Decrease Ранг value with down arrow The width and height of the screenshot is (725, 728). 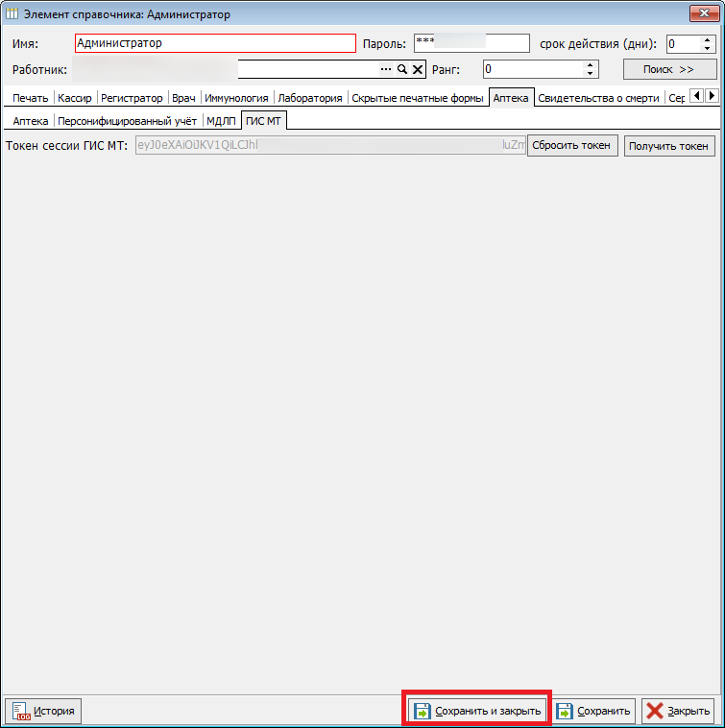click(590, 74)
